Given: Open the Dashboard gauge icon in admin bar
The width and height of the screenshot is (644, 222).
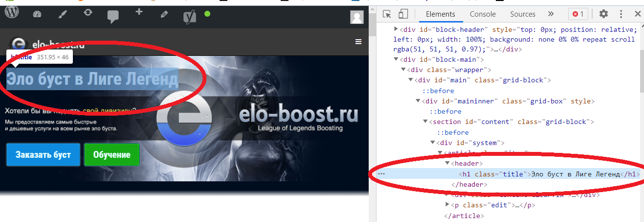Looking at the screenshot, I should coord(38,14).
